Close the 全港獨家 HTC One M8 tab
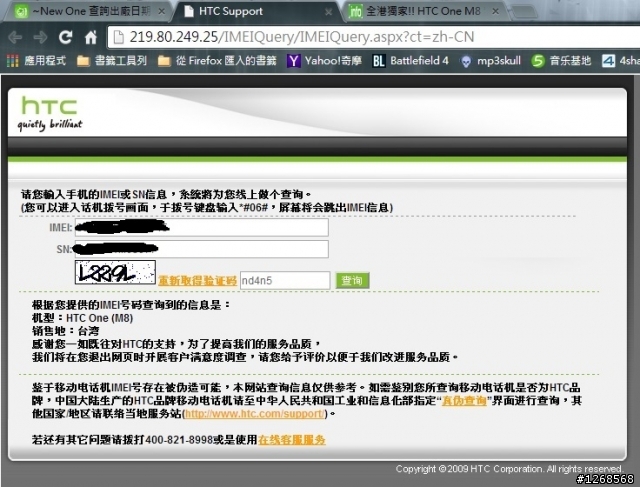Screen dimensions: 640x487 click(x=496, y=12)
